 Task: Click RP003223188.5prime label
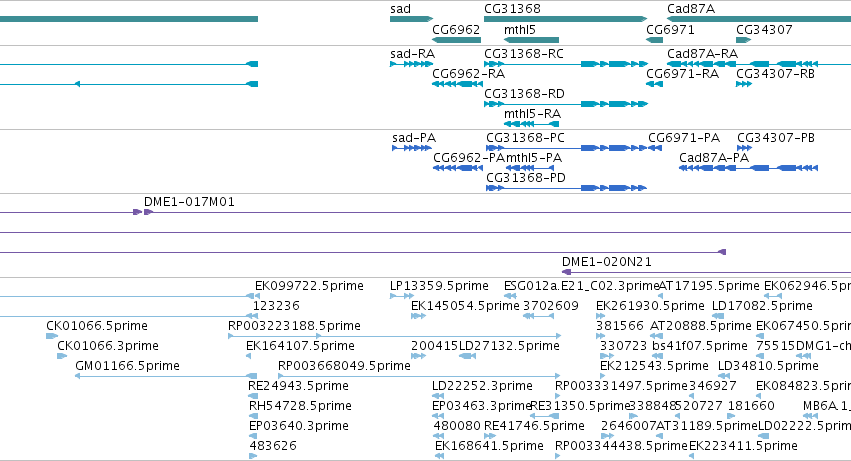(294, 326)
